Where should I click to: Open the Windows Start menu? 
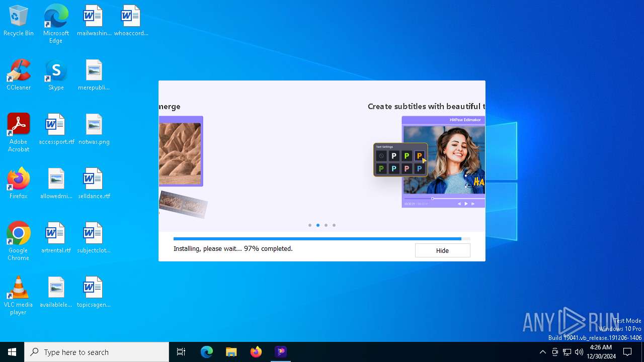click(x=12, y=352)
